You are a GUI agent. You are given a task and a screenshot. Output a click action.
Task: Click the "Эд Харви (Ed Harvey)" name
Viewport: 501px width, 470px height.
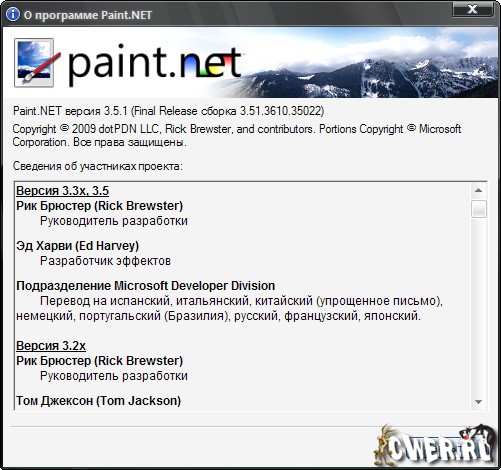click(x=78, y=246)
